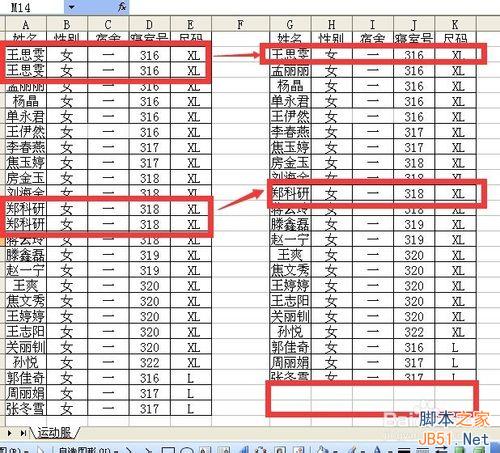Select column D header
Image resolution: width=500 pixels, height=453 pixels.
pos(150,25)
